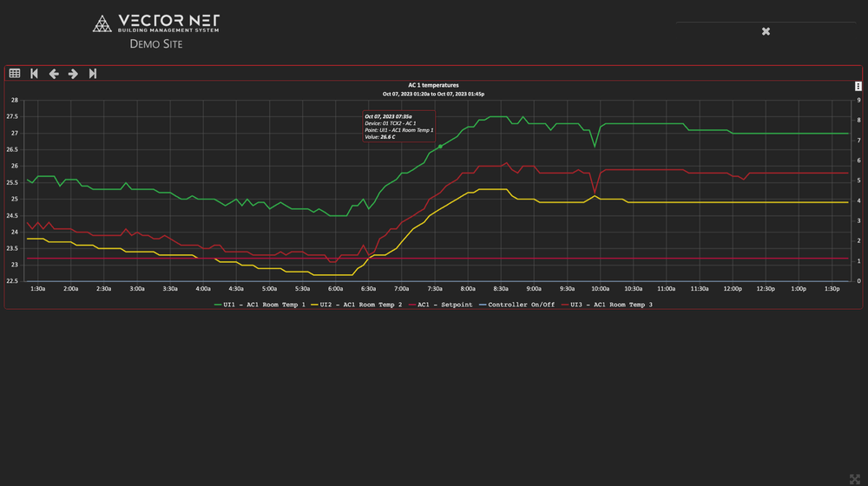Screen dimensions: 868x486
Task: Click the green line swatch for UI1
Action: (x=219, y=305)
